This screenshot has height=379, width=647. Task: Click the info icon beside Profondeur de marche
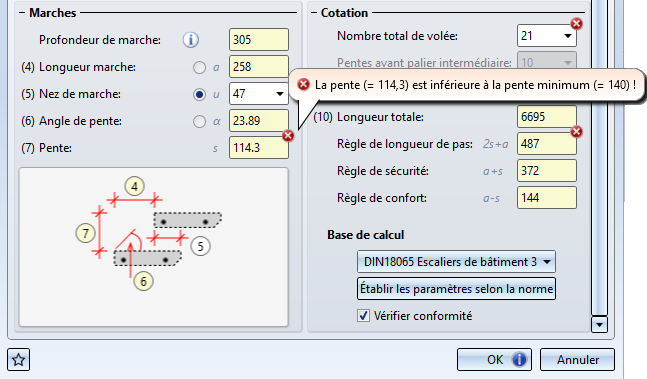pyautogui.click(x=191, y=40)
